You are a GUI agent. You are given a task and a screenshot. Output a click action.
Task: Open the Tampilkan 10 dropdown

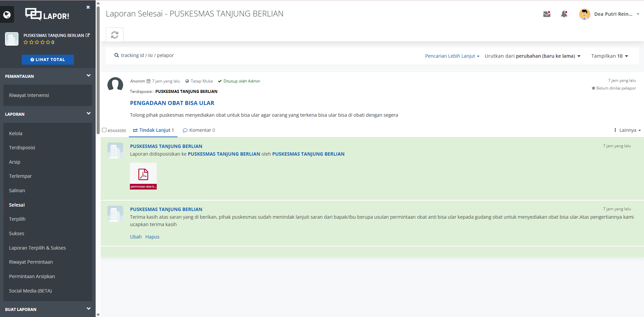(x=609, y=56)
